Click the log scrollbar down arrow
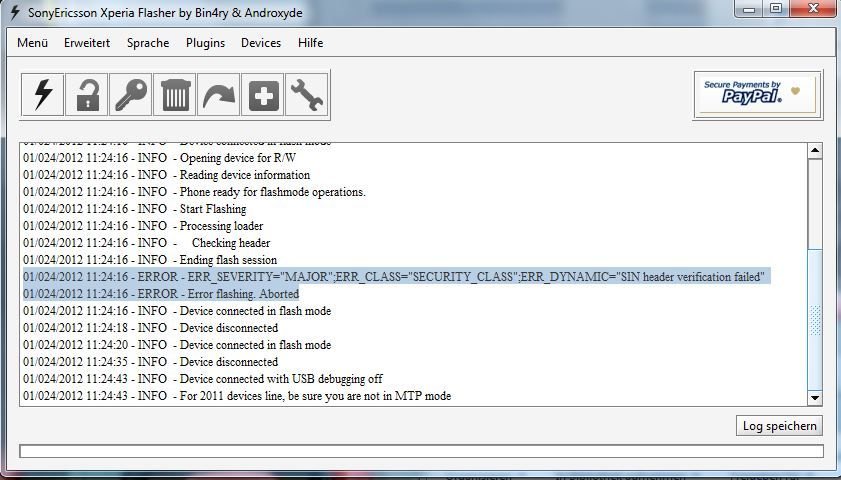841x480 pixels. tap(815, 397)
